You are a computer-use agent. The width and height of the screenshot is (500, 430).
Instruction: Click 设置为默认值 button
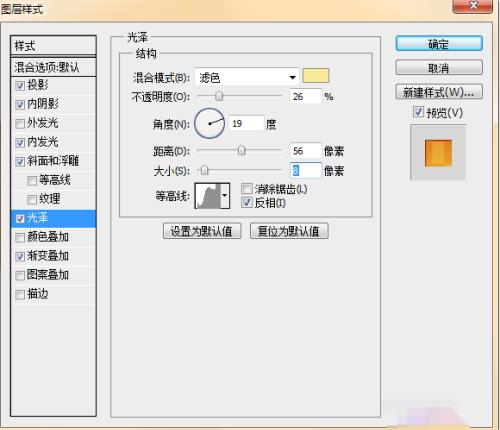[202, 231]
